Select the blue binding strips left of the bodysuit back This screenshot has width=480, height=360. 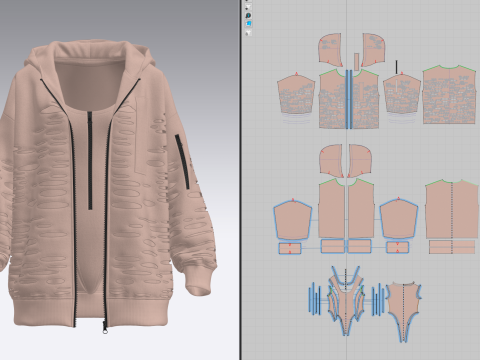[378, 299]
